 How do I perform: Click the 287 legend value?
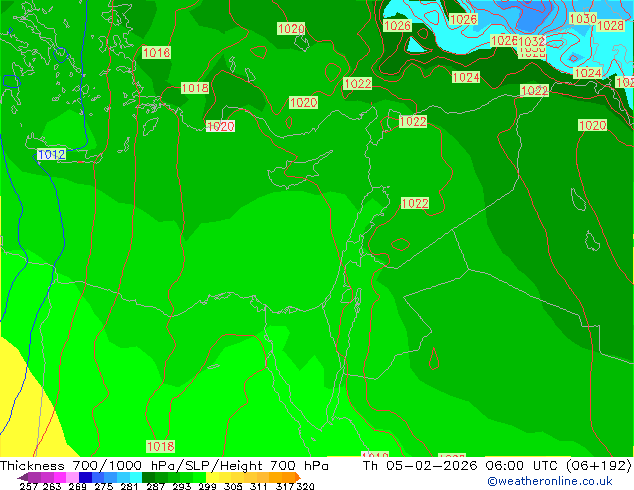coord(155,486)
